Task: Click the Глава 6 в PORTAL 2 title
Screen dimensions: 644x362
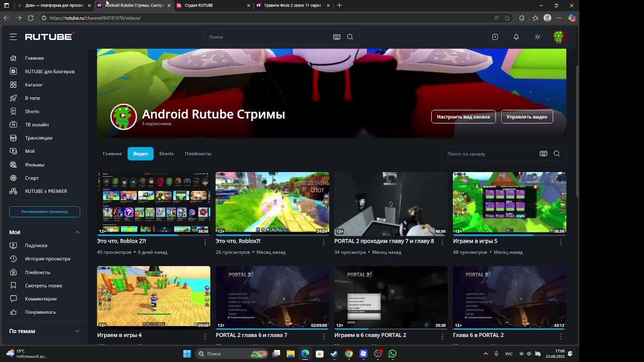Action: pyautogui.click(x=478, y=335)
